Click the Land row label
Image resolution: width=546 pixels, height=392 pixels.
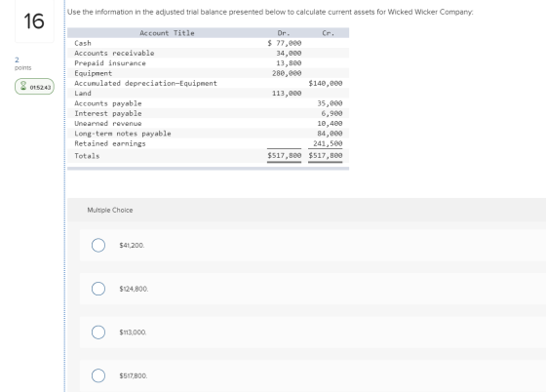pyautogui.click(x=83, y=94)
